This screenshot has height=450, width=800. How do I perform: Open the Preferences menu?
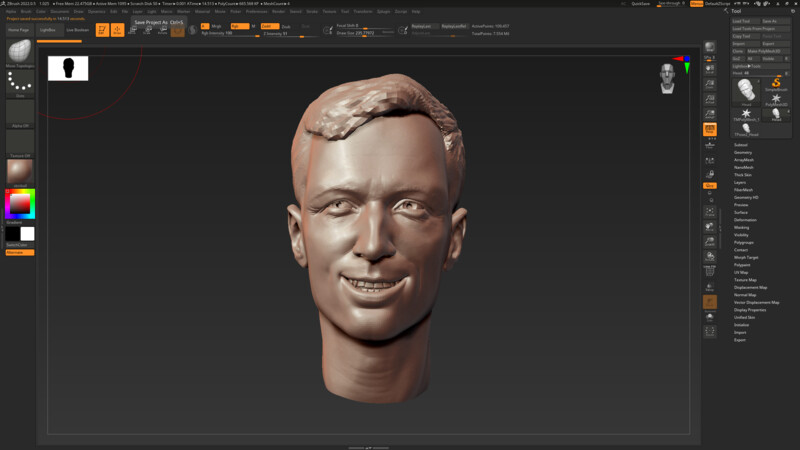coord(257,11)
